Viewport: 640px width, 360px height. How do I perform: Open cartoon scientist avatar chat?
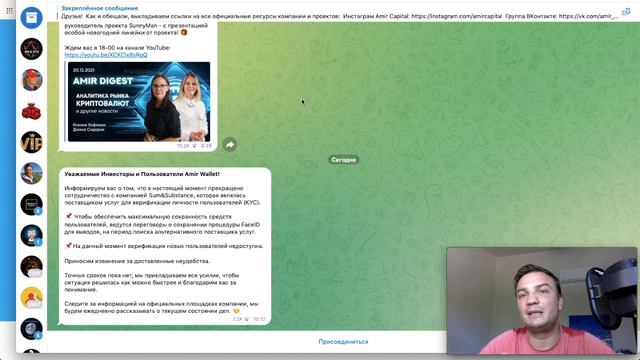(x=31, y=236)
